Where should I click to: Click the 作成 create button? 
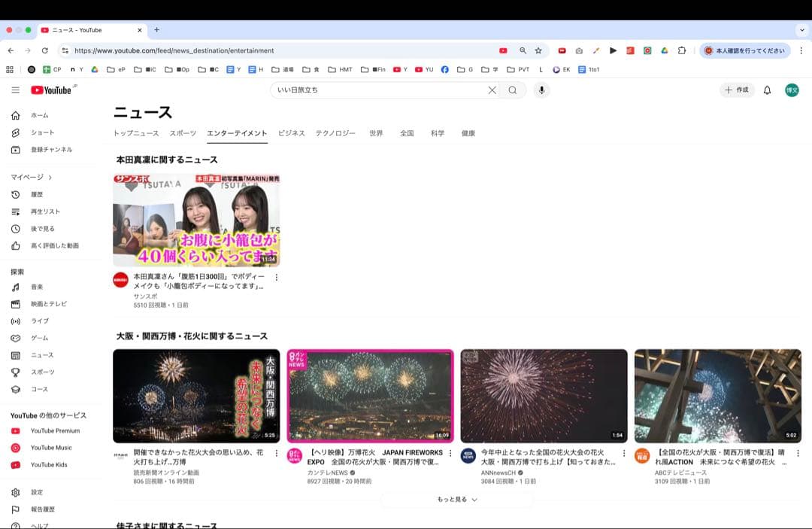(737, 90)
